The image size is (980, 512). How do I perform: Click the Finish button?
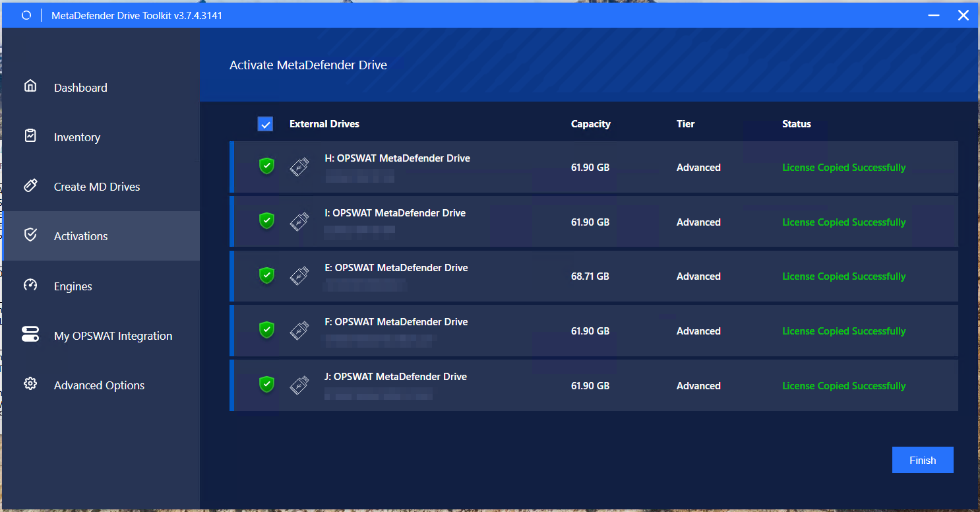pos(923,460)
